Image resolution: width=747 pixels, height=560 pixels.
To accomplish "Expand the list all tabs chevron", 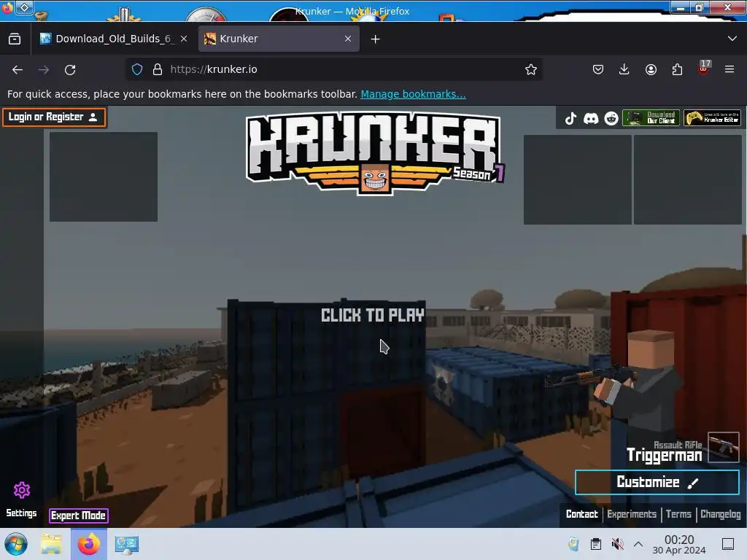I will coord(732,39).
